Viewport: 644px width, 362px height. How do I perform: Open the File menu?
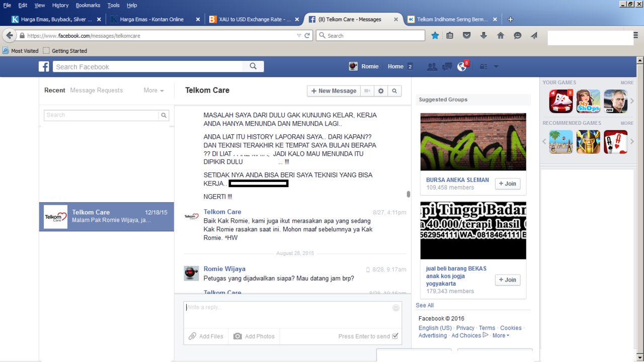click(7, 5)
